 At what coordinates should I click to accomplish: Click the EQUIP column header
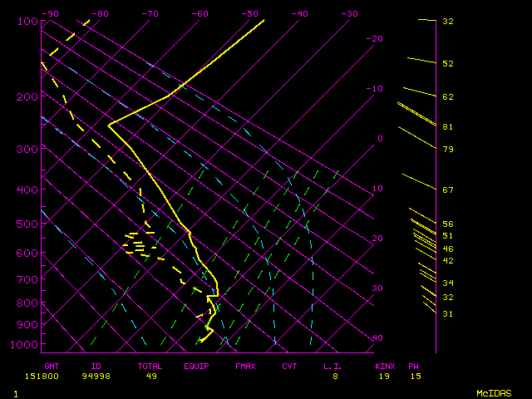(197, 366)
